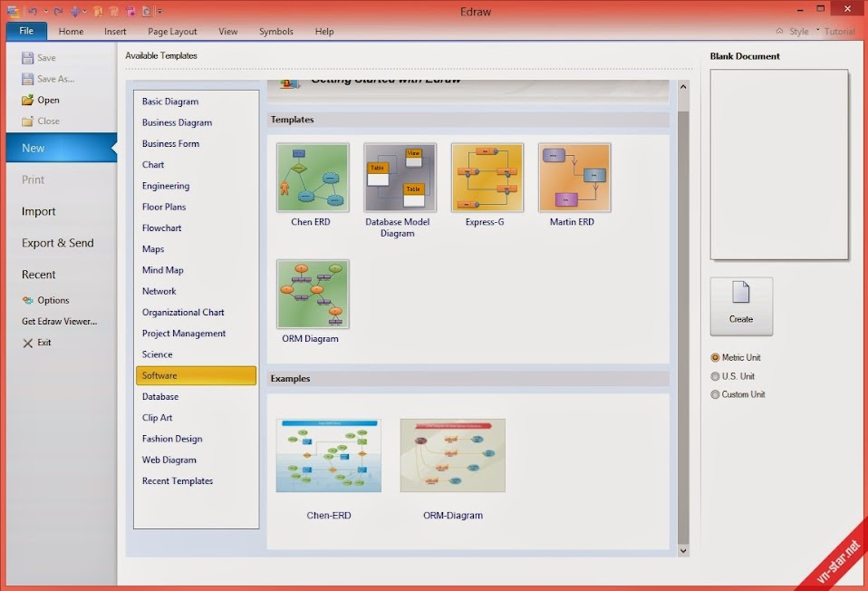Switch to the Home tab
Image resolution: width=868 pixels, height=591 pixels.
coord(71,32)
